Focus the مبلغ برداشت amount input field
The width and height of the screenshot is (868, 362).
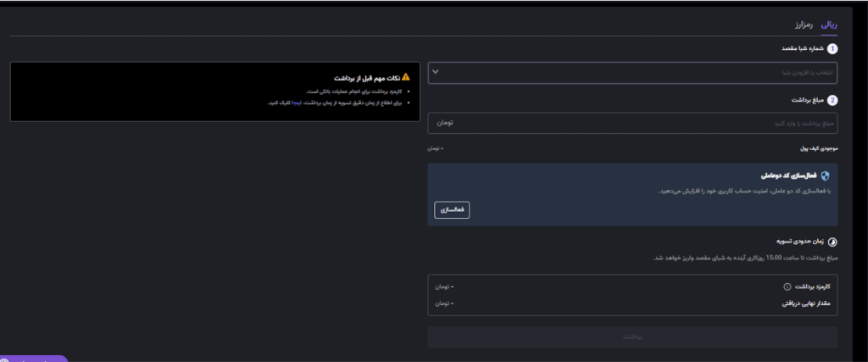point(632,123)
